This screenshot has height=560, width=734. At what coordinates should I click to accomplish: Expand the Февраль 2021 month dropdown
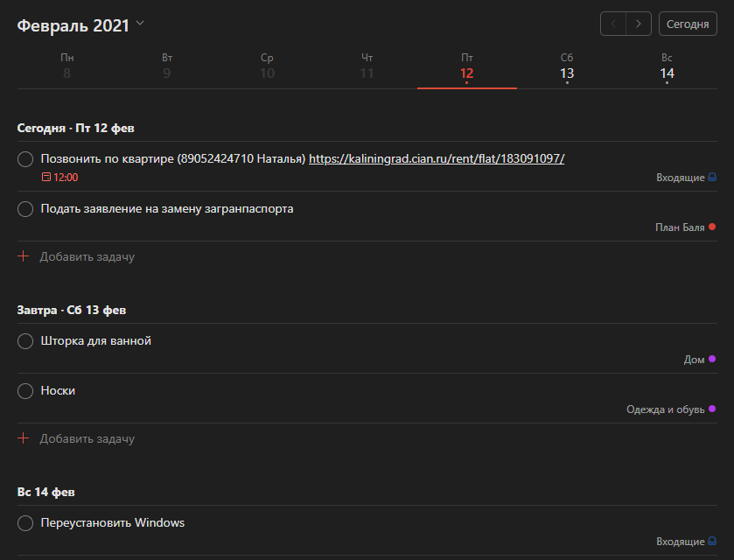pos(141,24)
